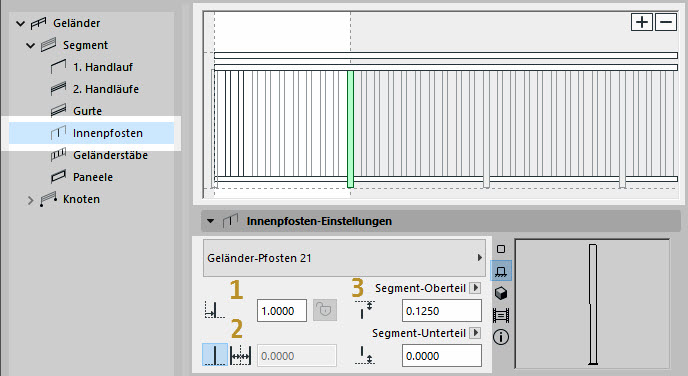Select distributed spacing post mode icon
The width and height of the screenshot is (688, 376).
240,355
